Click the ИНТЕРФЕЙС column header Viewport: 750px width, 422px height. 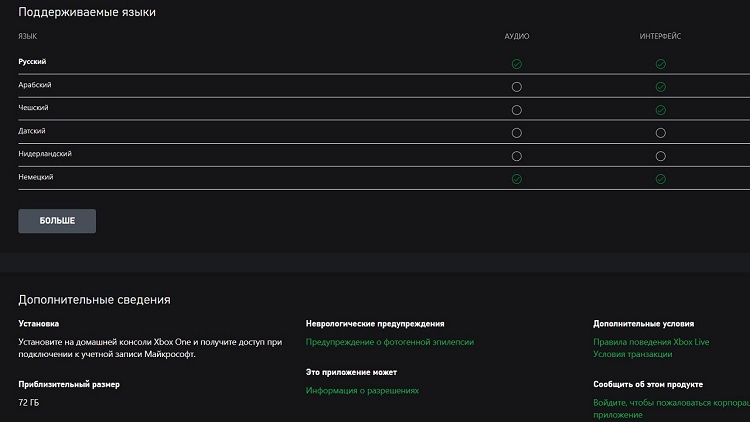point(660,36)
